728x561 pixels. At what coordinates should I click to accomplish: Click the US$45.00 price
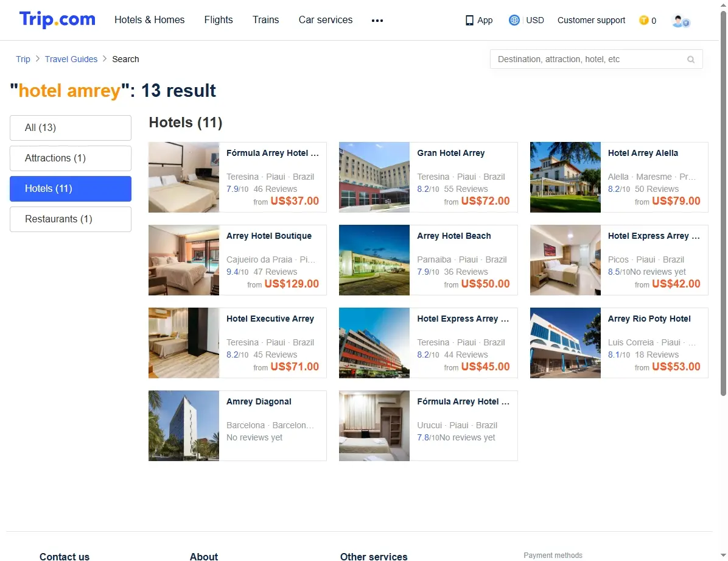click(485, 366)
